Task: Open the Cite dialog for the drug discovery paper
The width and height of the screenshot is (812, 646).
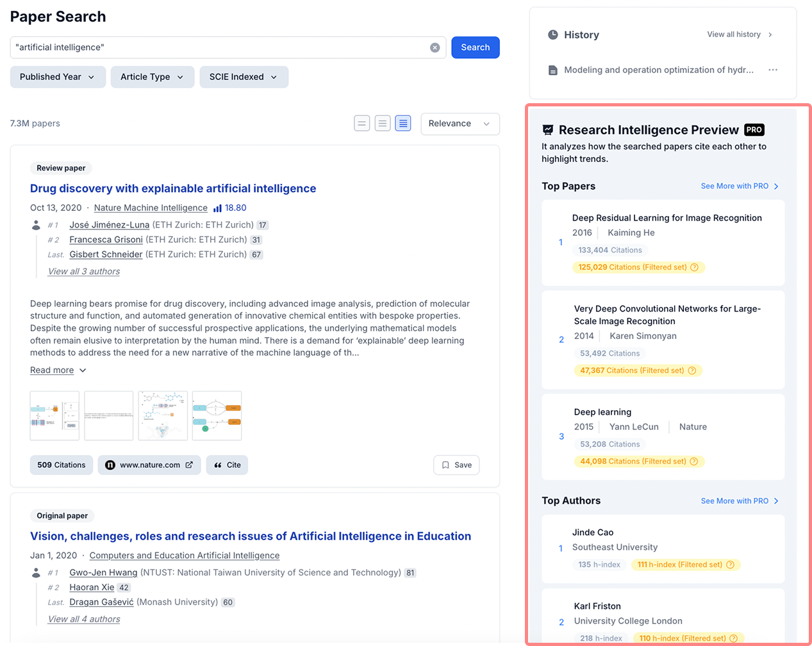Action: click(x=227, y=465)
